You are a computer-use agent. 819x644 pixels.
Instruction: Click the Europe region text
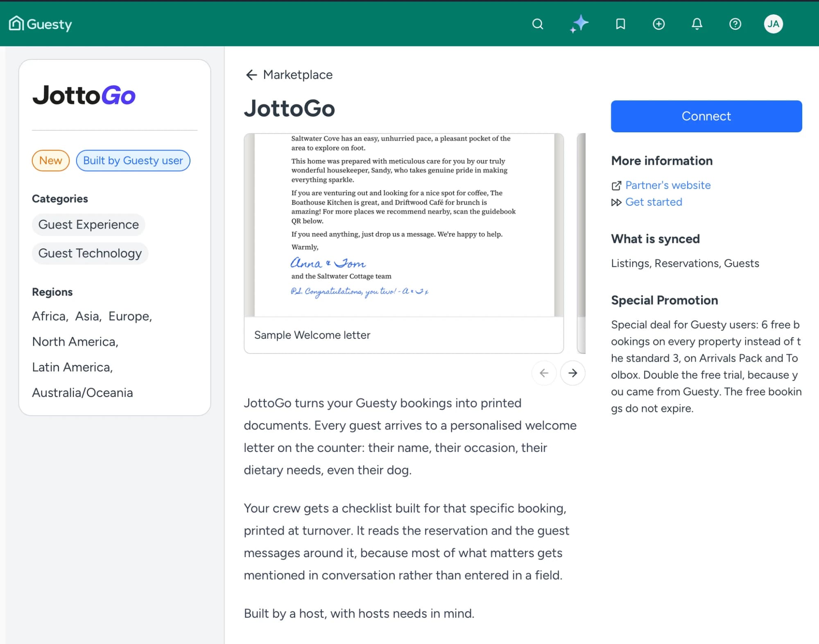pyautogui.click(x=130, y=316)
